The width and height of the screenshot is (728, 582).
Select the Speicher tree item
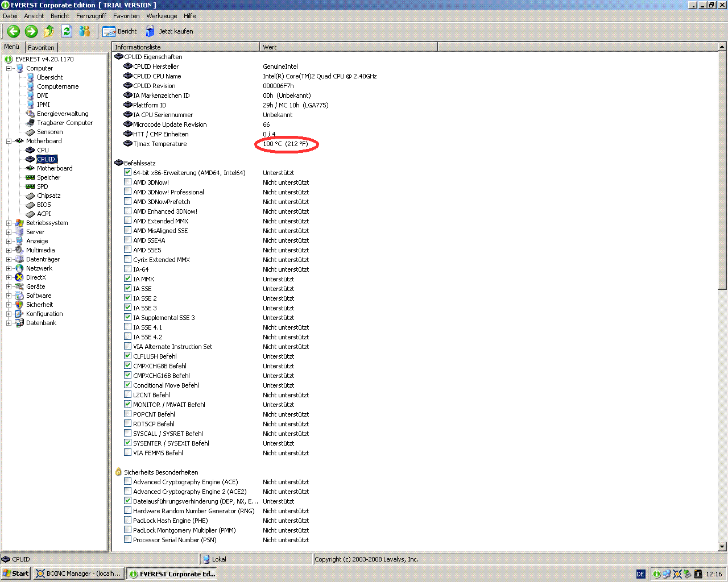pos(49,177)
